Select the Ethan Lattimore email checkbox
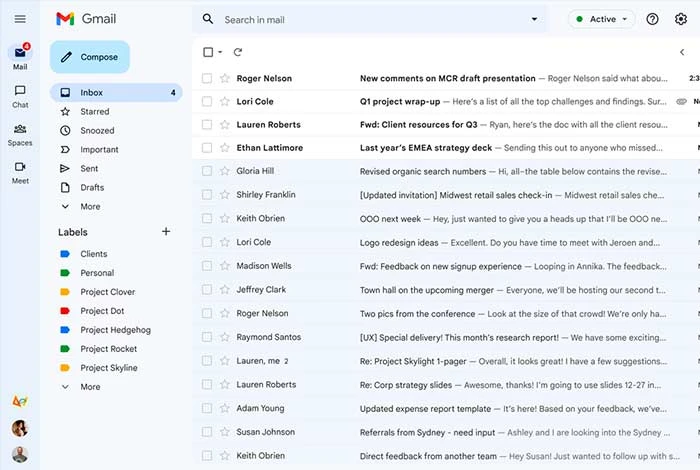Image resolution: width=700 pixels, height=470 pixels. click(207, 147)
